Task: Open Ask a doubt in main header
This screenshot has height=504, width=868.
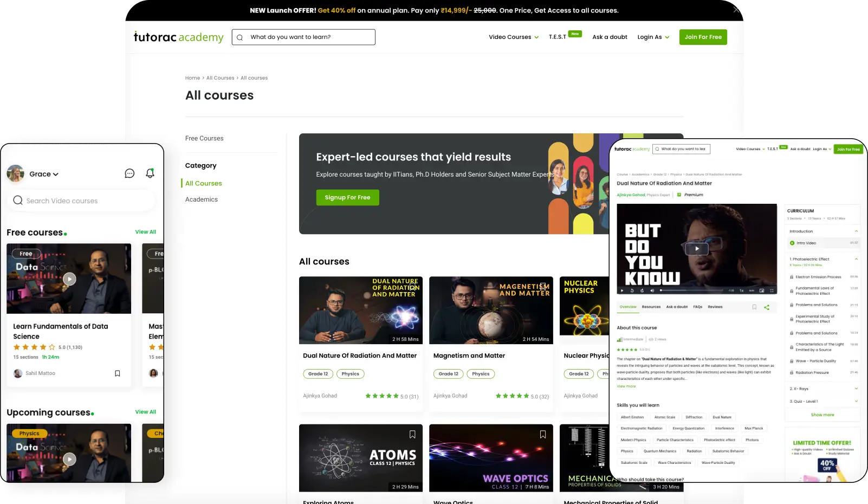Action: click(x=610, y=37)
